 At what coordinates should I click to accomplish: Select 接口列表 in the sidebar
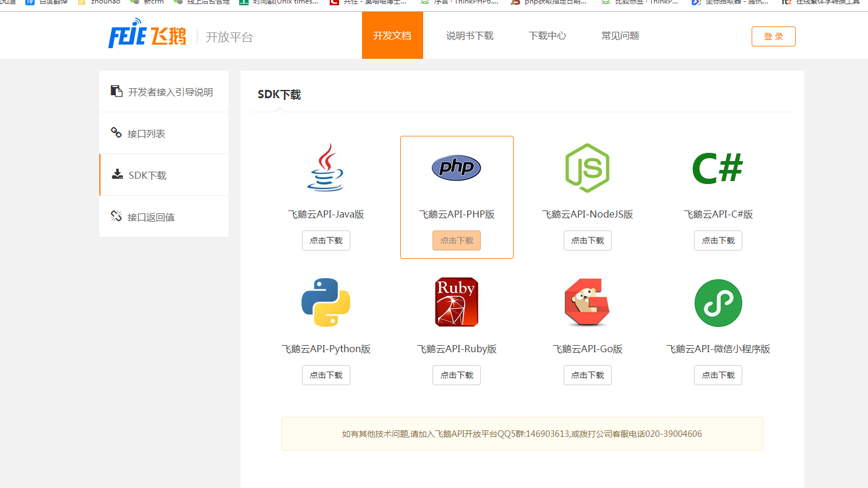coord(164,133)
